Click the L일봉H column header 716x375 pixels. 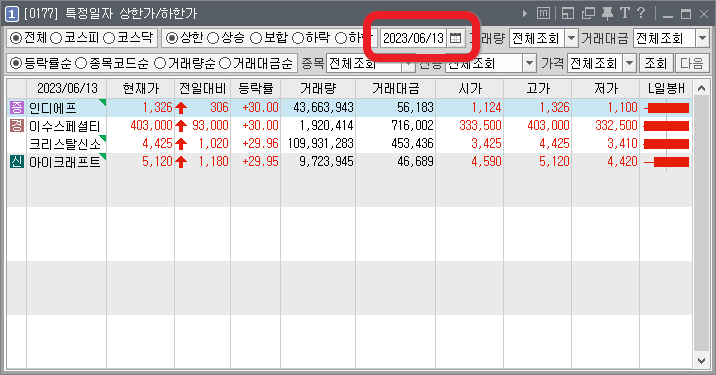[x=666, y=88]
